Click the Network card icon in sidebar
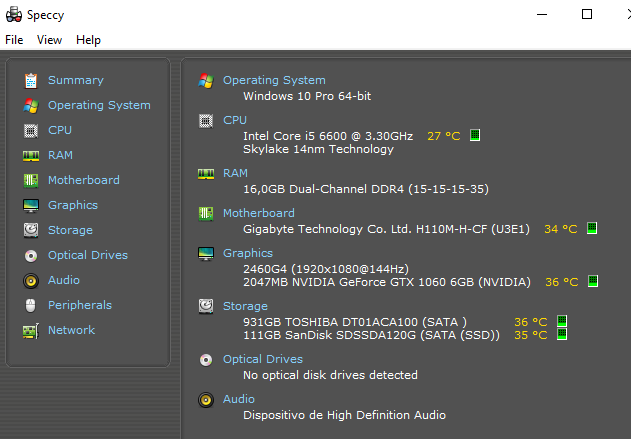 click(x=31, y=331)
